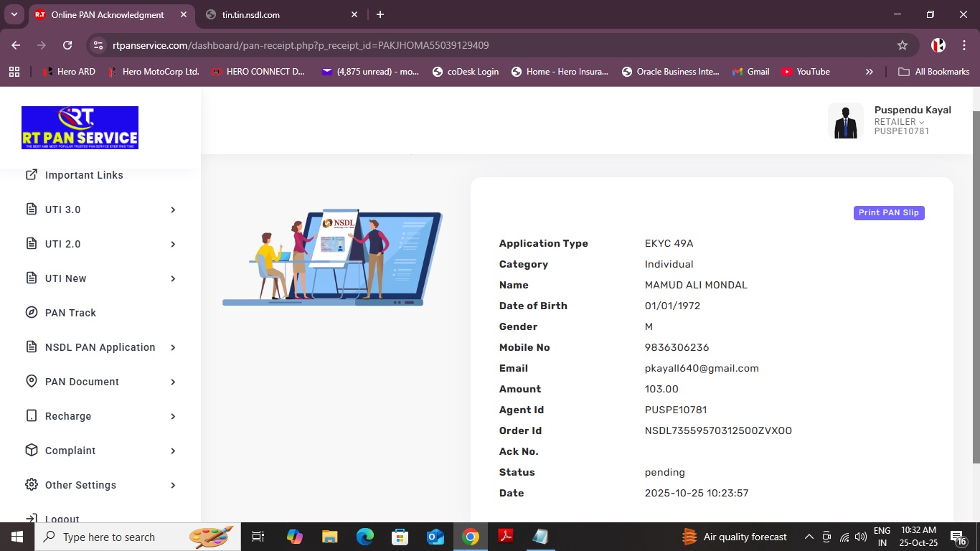Image resolution: width=980 pixels, height=551 pixels.
Task: Click the Important Links external-link icon
Action: 32,175
